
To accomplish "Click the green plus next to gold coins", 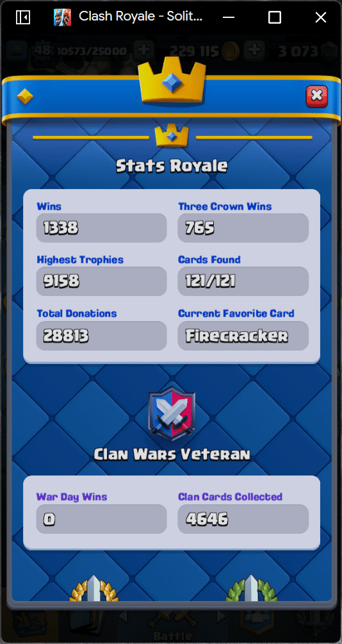I will pyautogui.click(x=254, y=51).
